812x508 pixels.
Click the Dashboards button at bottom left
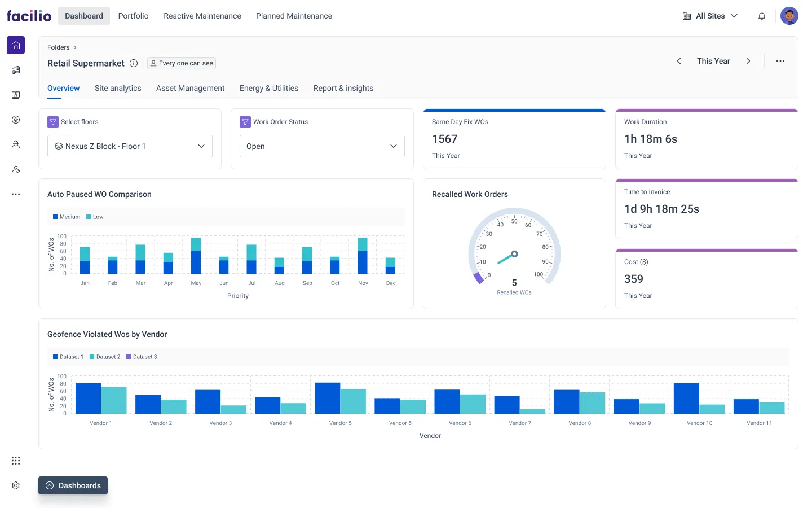point(73,485)
